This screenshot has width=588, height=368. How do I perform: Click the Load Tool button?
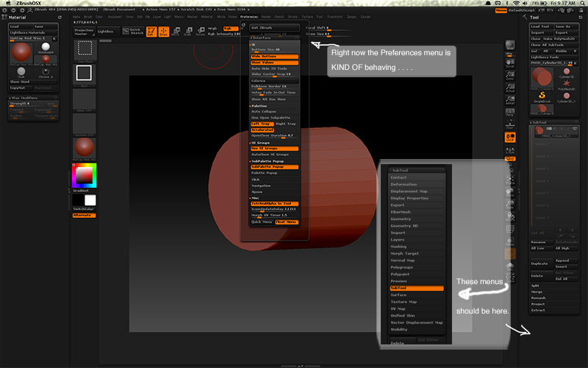tap(541, 26)
